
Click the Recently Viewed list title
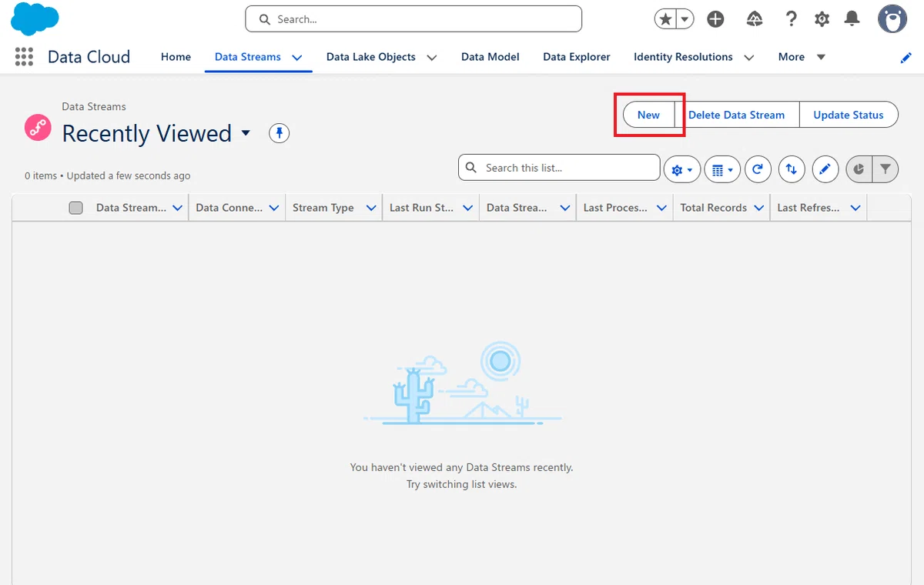[x=147, y=133]
